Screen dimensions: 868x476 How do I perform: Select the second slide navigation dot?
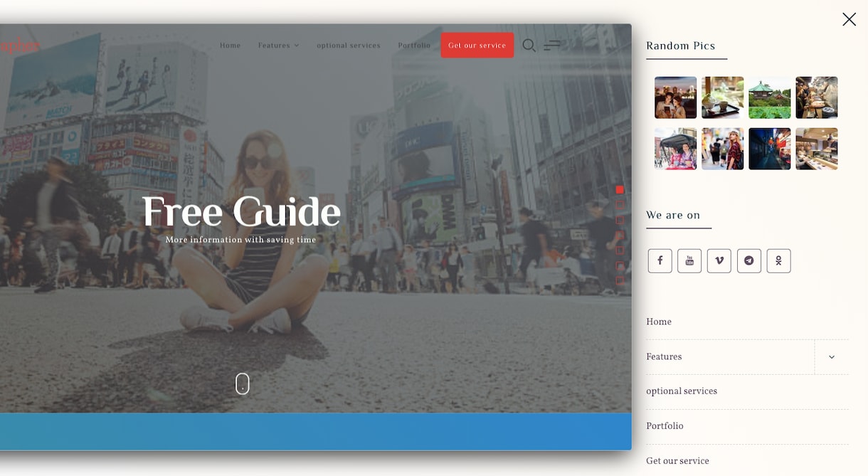[x=620, y=205]
